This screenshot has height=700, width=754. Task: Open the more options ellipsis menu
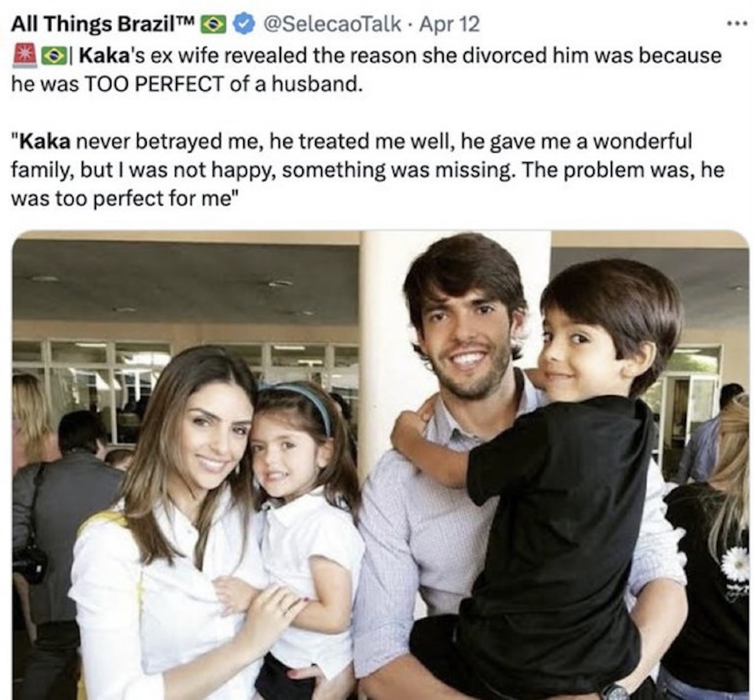coord(737,24)
